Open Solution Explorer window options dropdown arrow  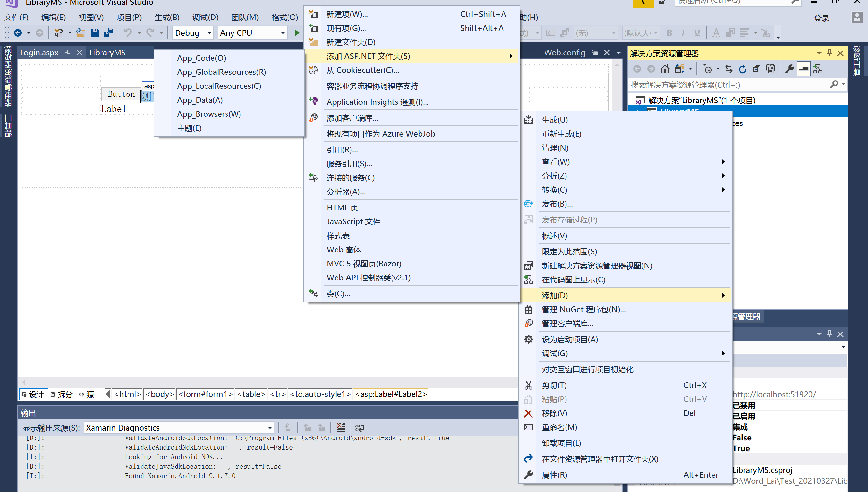coord(819,53)
